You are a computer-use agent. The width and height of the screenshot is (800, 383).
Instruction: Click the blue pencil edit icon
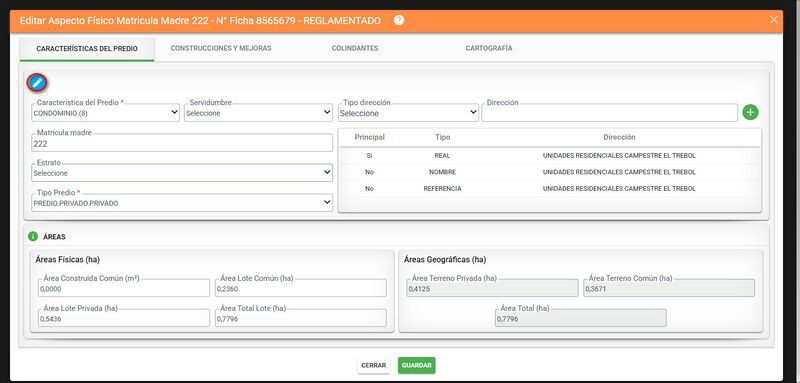click(37, 83)
